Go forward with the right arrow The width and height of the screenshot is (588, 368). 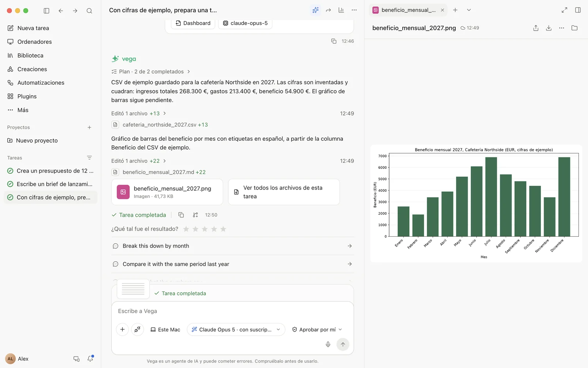coord(75,11)
